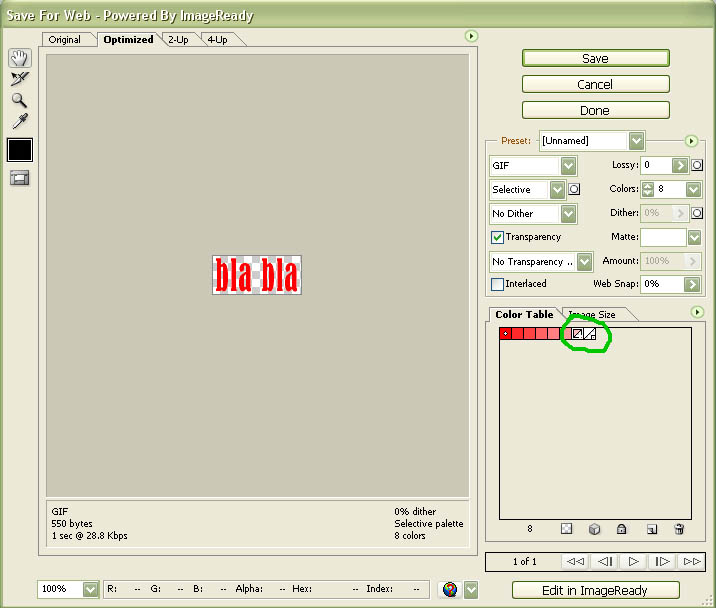Click the Save button
The image size is (716, 608).
click(595, 58)
